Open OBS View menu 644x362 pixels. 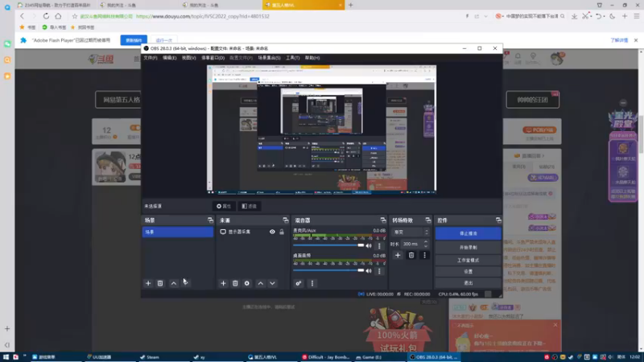(x=188, y=58)
